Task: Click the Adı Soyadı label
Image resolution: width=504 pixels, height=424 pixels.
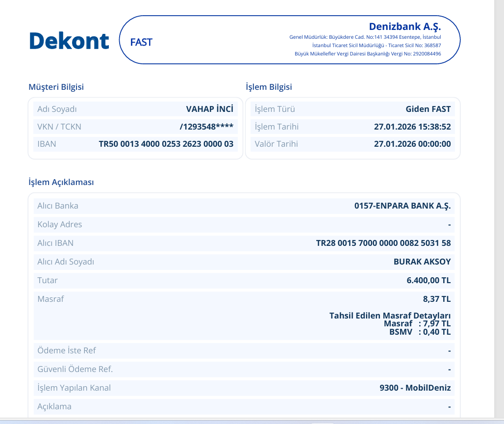Action: (x=57, y=109)
